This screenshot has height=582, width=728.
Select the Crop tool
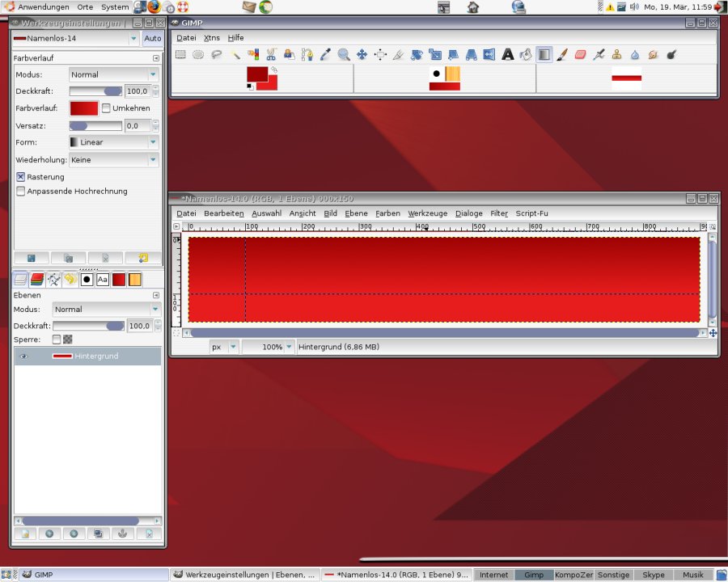click(x=398, y=55)
